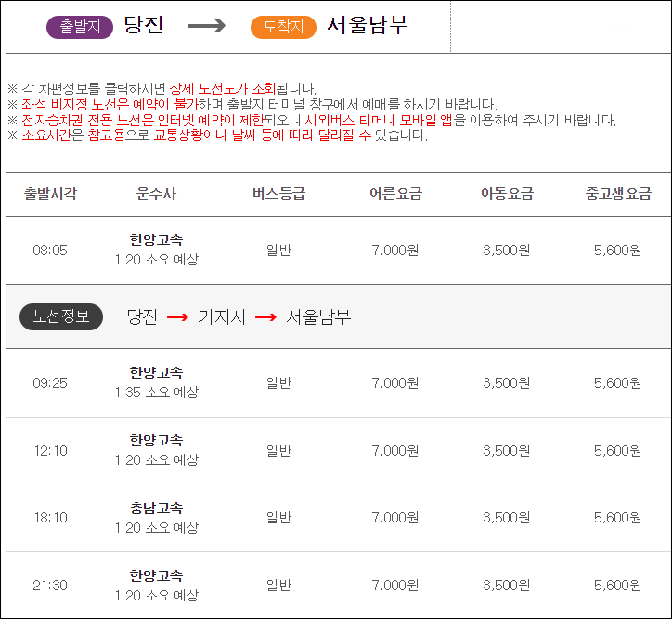This screenshot has width=672, height=619.
Task: Click 5,600원 student fare in 08:05 row
Action: [x=617, y=251]
